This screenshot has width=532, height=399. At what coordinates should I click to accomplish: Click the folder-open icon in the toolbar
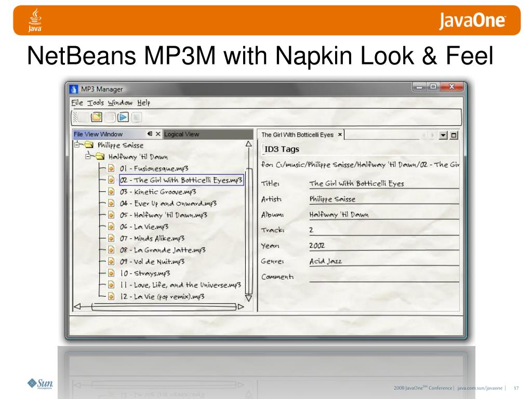pos(97,117)
